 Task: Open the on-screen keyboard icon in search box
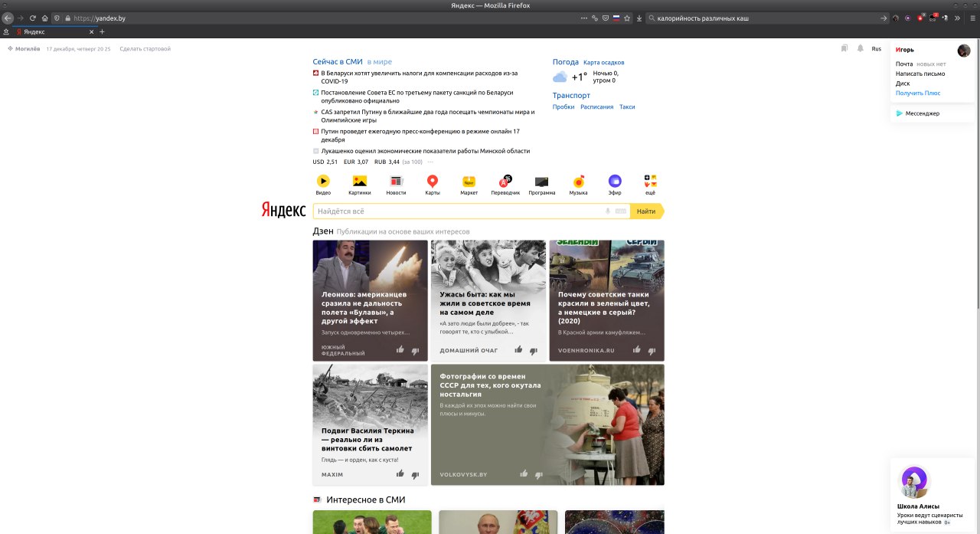[621, 211]
